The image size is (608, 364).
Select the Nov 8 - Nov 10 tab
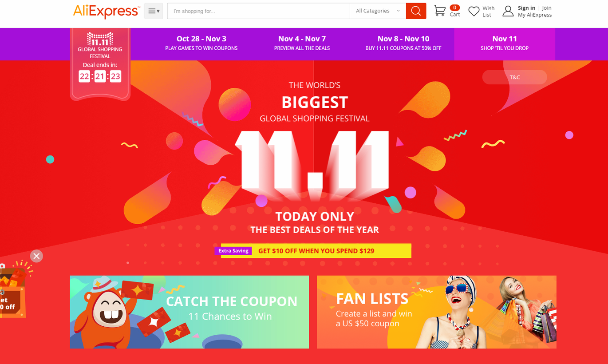click(x=403, y=44)
